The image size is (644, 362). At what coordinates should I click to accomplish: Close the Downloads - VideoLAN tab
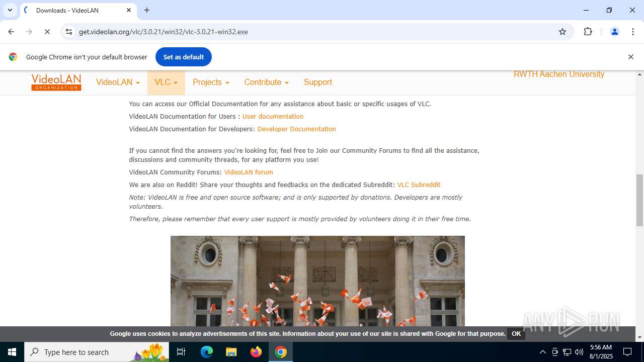pyautogui.click(x=128, y=10)
